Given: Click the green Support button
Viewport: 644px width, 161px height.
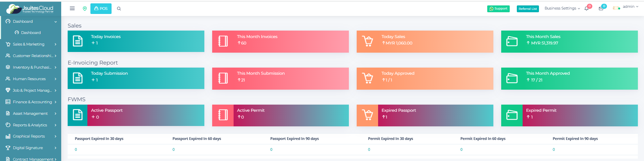Looking at the screenshot, I should 498,8.
